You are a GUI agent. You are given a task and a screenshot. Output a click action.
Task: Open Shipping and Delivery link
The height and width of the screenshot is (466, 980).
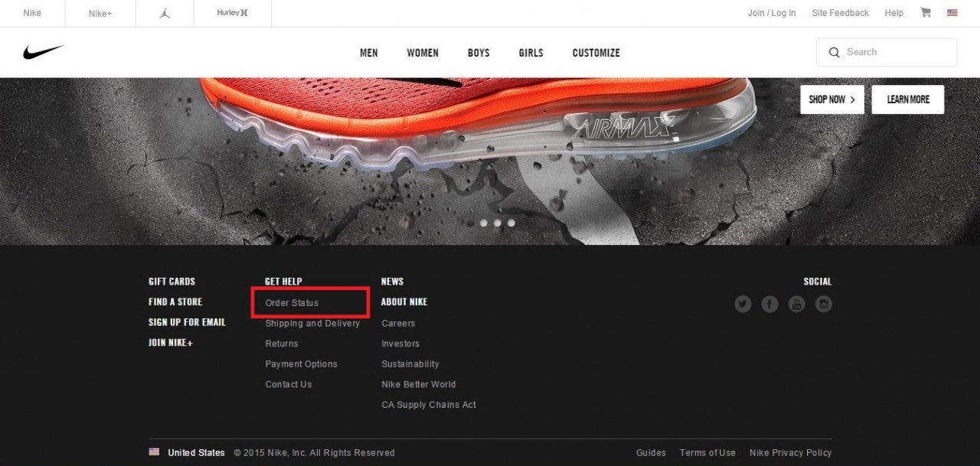[x=312, y=324]
